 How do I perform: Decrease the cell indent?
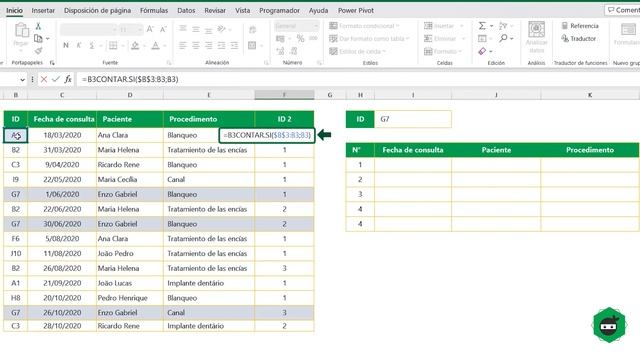click(x=221, y=45)
